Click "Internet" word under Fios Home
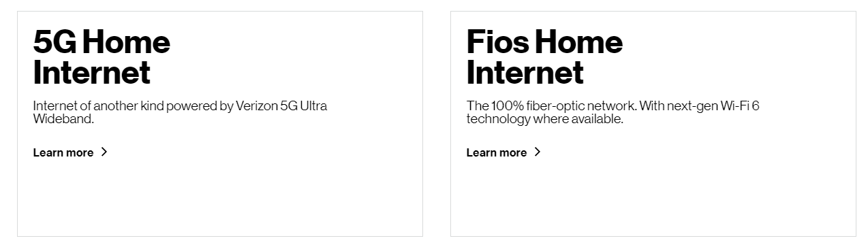This screenshot has width=868, height=247. 525,73
